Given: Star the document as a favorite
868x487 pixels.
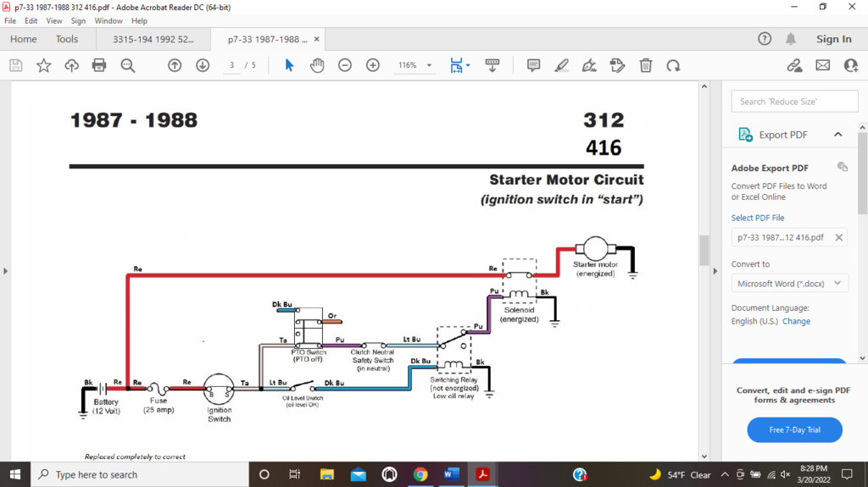Looking at the screenshot, I should coord(43,65).
